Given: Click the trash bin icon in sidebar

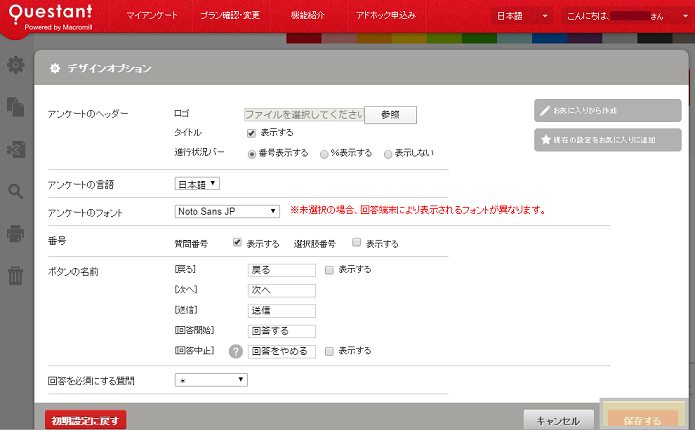Looking at the screenshot, I should click(15, 275).
